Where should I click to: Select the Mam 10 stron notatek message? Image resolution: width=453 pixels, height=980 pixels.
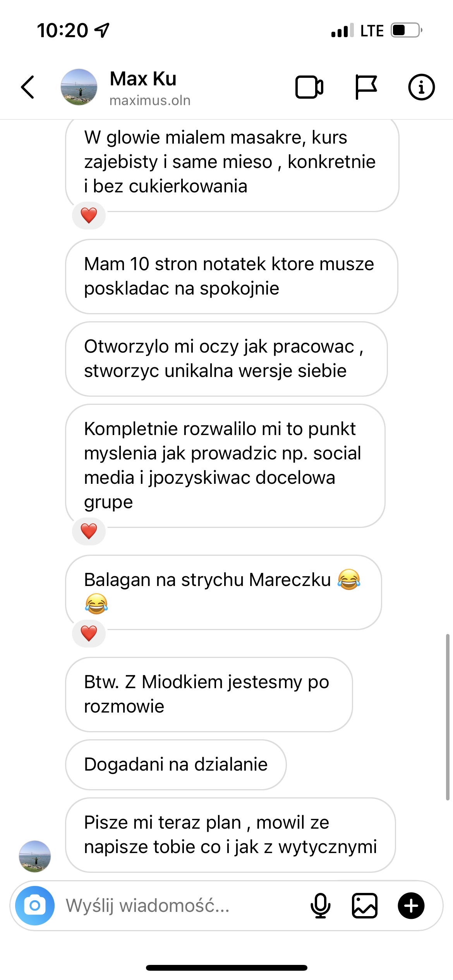point(232,276)
